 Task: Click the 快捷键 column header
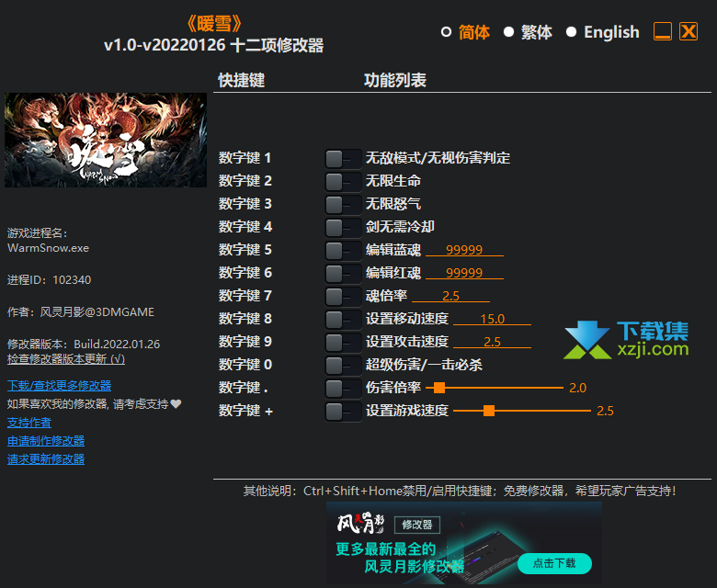coord(242,81)
